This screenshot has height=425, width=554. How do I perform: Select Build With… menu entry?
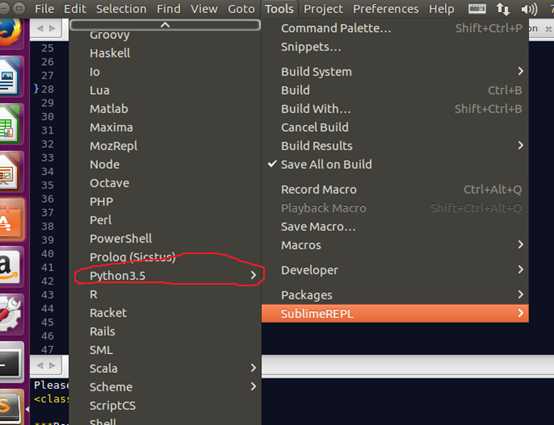pos(395,109)
